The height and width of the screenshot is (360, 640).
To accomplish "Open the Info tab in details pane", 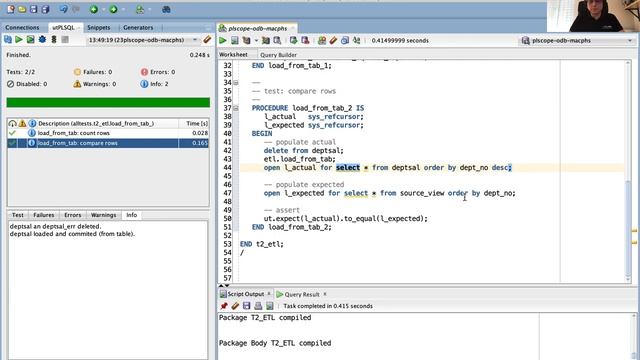I will [131, 215].
